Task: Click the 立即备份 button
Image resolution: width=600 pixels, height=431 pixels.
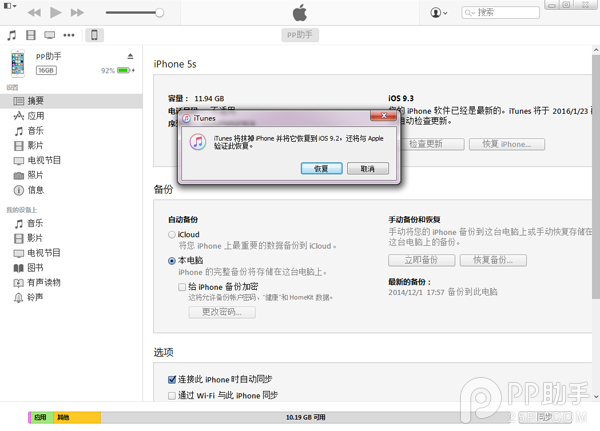Action: (422, 260)
